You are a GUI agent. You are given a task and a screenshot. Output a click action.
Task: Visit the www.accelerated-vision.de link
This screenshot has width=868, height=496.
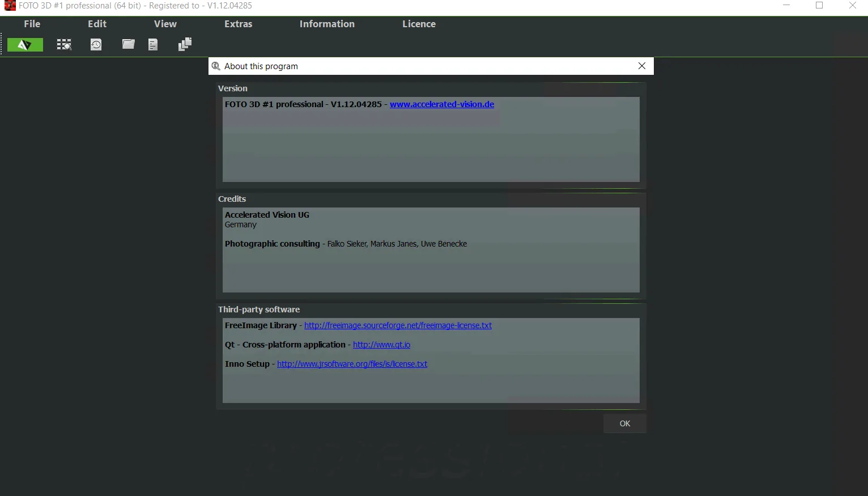(x=442, y=104)
